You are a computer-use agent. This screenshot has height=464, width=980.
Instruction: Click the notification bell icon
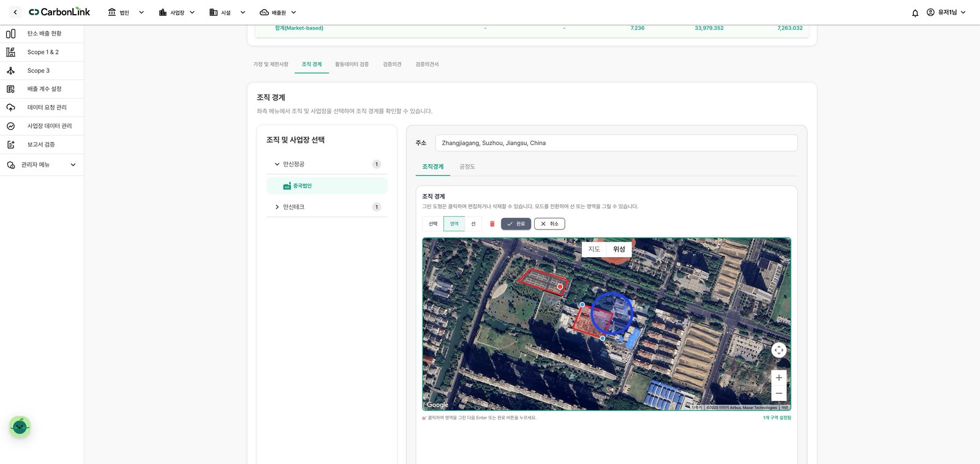pyautogui.click(x=915, y=13)
